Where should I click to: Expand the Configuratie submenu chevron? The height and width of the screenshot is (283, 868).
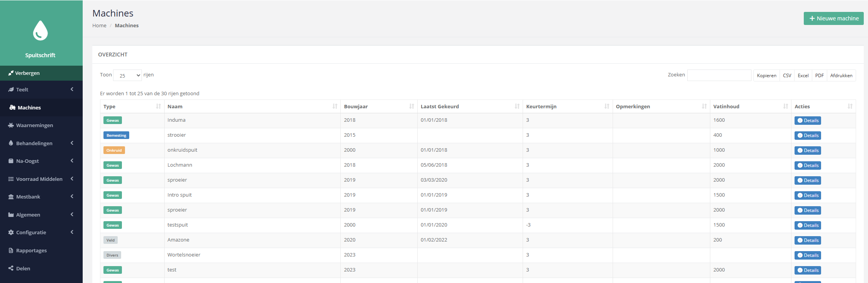pyautogui.click(x=72, y=232)
